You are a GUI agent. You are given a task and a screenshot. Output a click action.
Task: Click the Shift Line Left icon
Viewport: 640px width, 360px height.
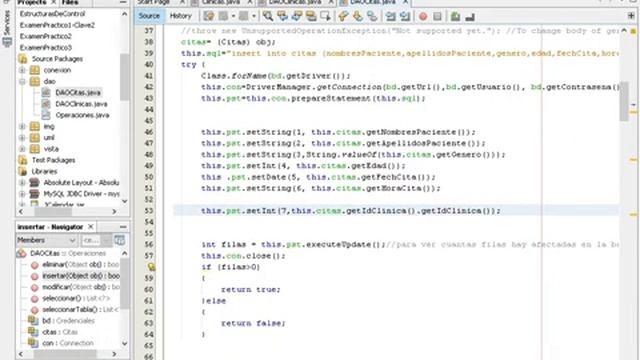(x=391, y=16)
